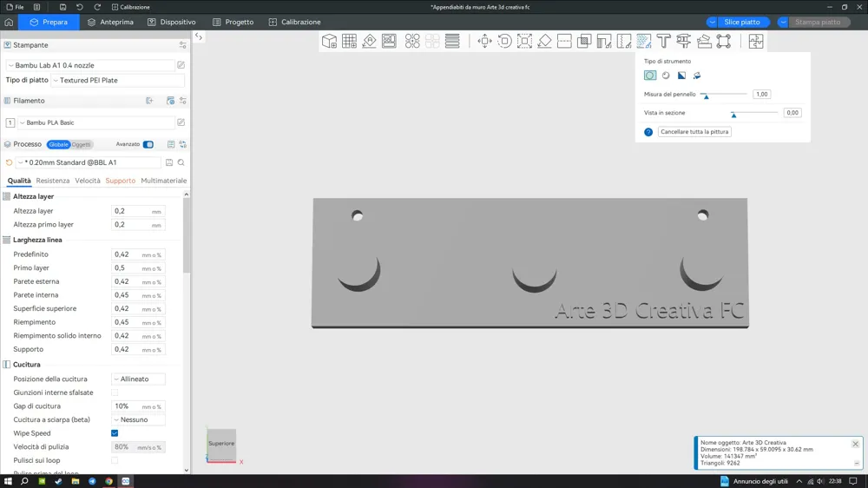Close the object info notification
The image size is (868, 488).
pos(855,444)
